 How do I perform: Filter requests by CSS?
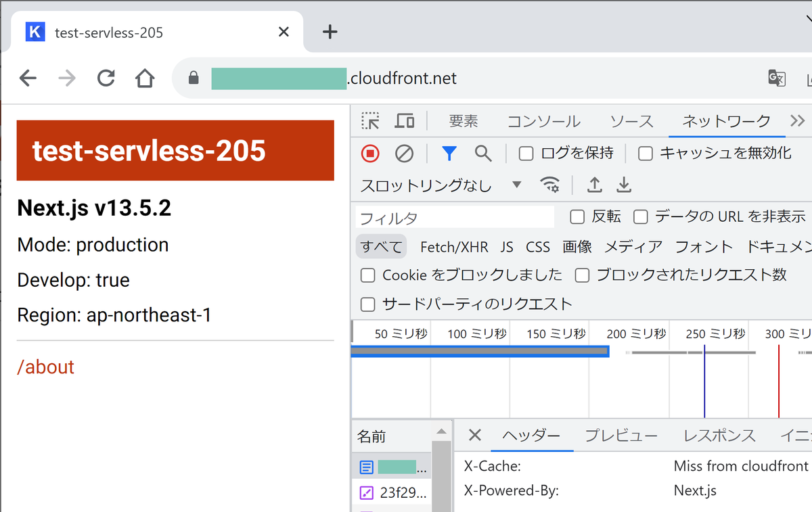point(538,247)
